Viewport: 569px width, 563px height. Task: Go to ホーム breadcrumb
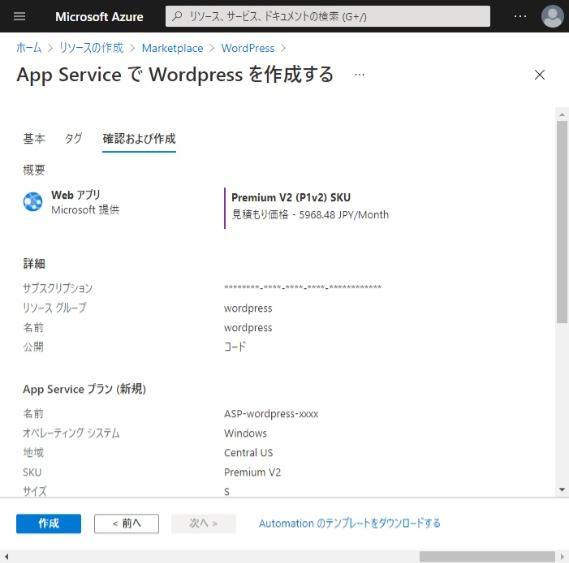[x=29, y=48]
